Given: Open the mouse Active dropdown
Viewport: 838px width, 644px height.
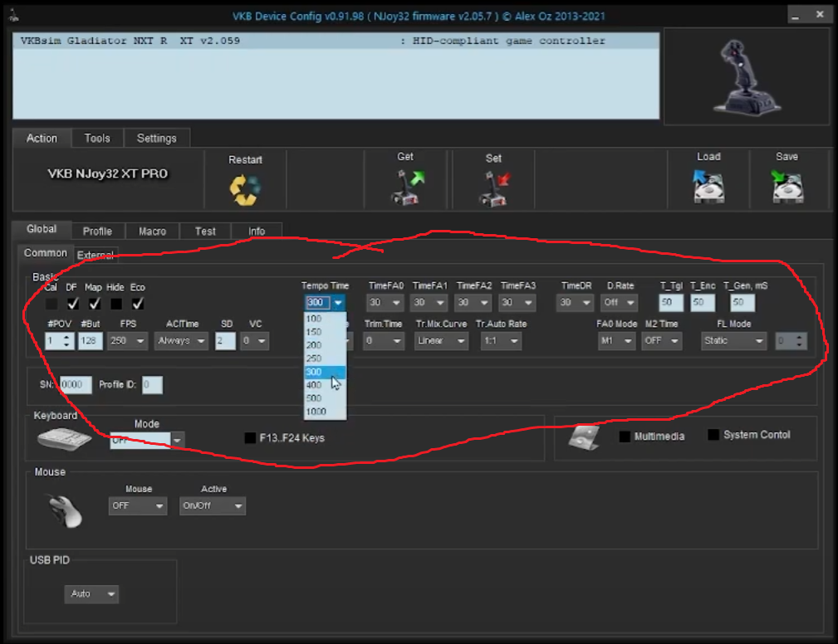Looking at the screenshot, I should coord(212,505).
